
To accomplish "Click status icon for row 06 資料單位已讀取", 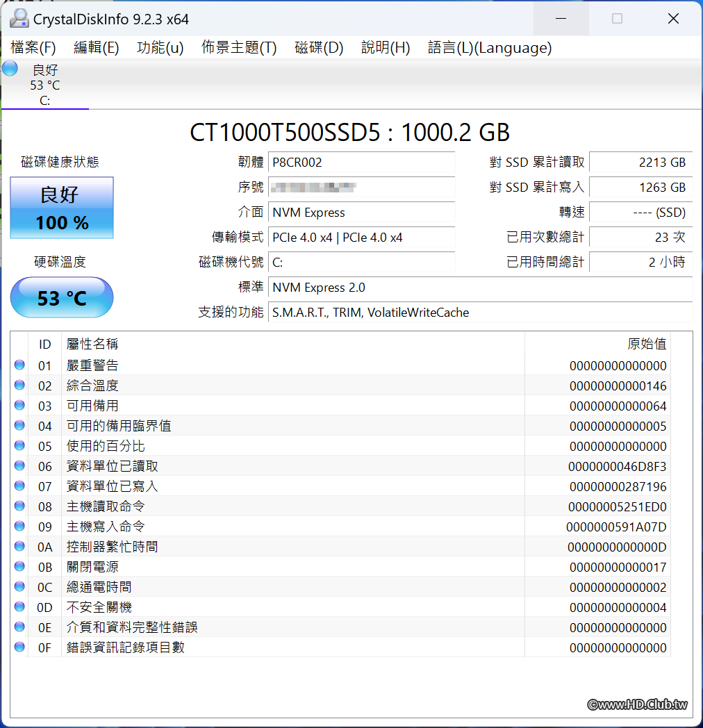I will tap(19, 465).
